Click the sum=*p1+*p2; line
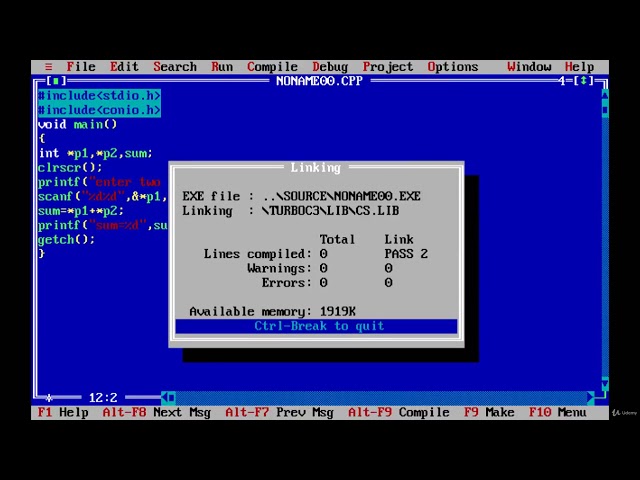 tap(81, 211)
